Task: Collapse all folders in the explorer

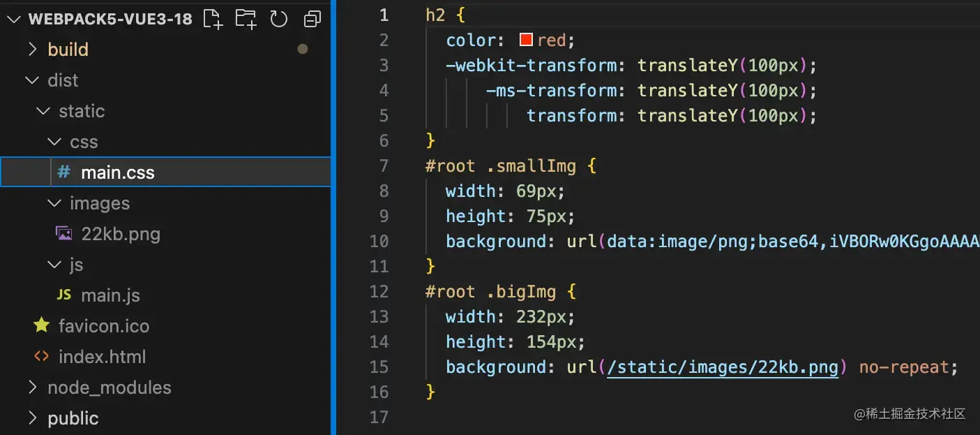Action: click(x=312, y=19)
